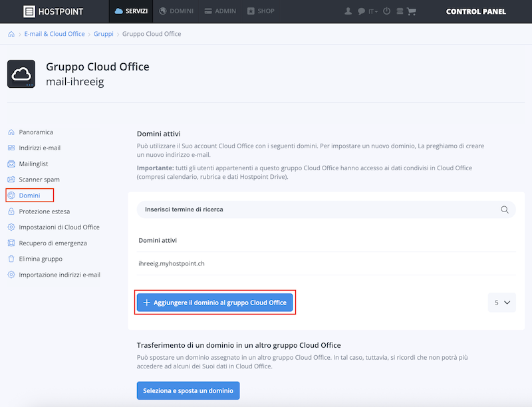Open Impostazioni di Cloud Office

(x=59, y=227)
